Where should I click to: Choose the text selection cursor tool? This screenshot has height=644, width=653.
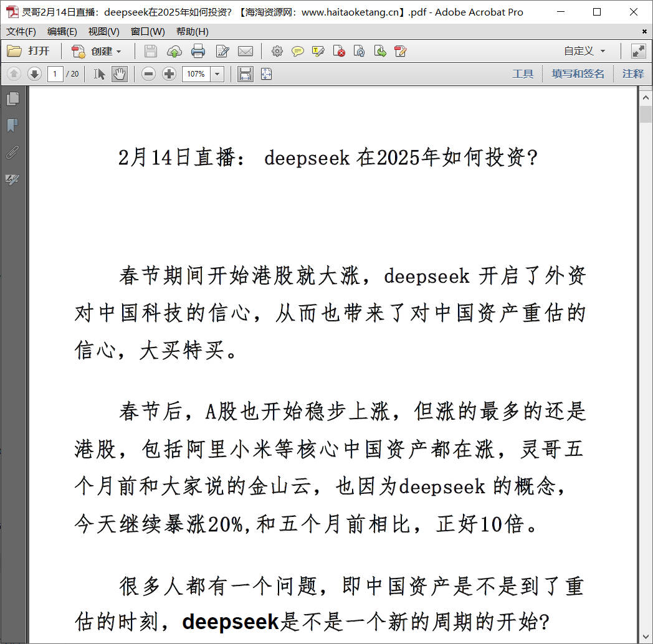99,74
